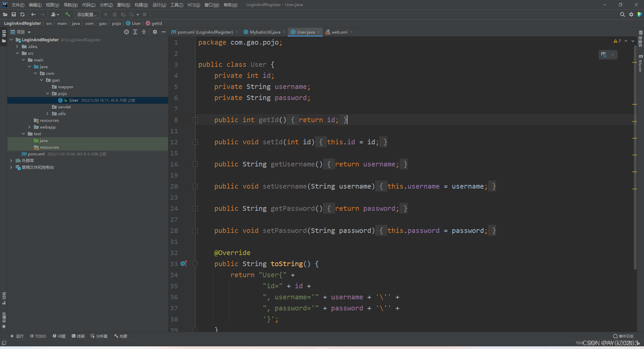Open the 终端 (Terminal) tool window

point(78,336)
